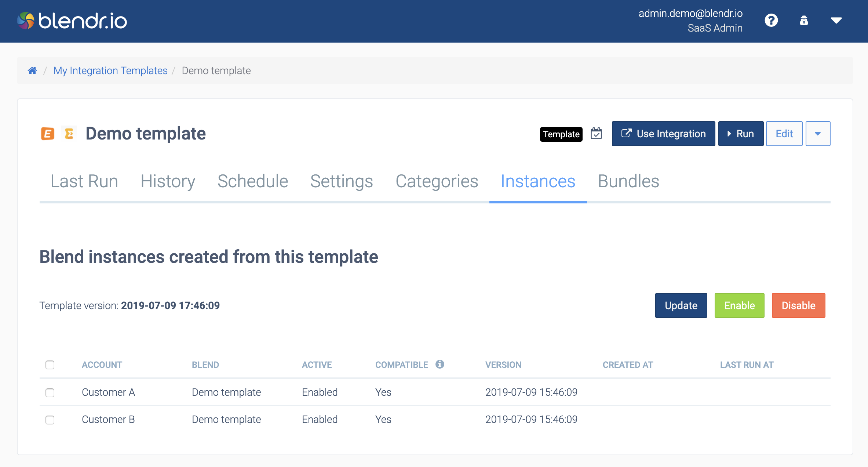The height and width of the screenshot is (467, 868).
Task: Switch to the History tab
Action: [x=168, y=181]
